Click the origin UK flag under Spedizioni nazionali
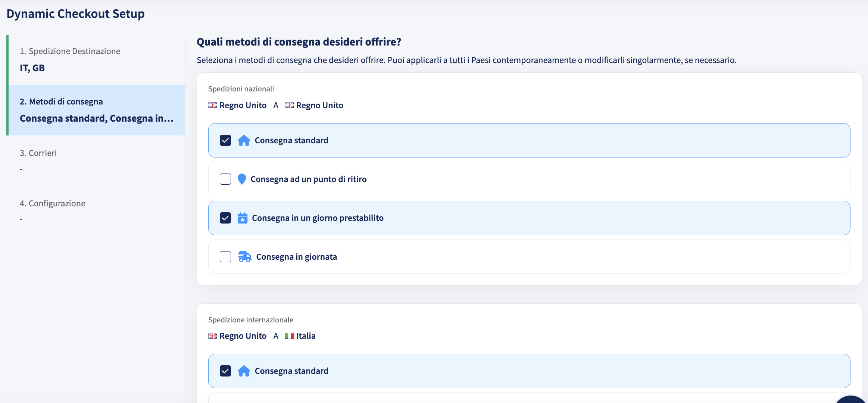 (213, 105)
